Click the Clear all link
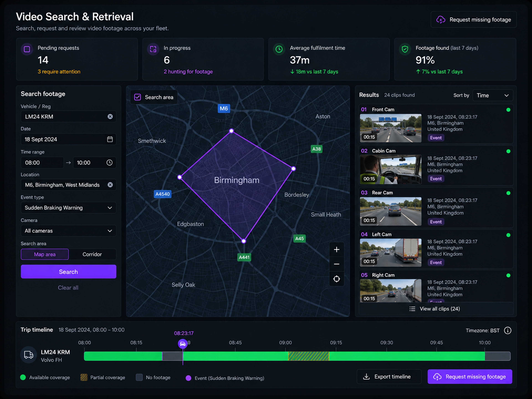The width and height of the screenshot is (532, 399). (68, 288)
